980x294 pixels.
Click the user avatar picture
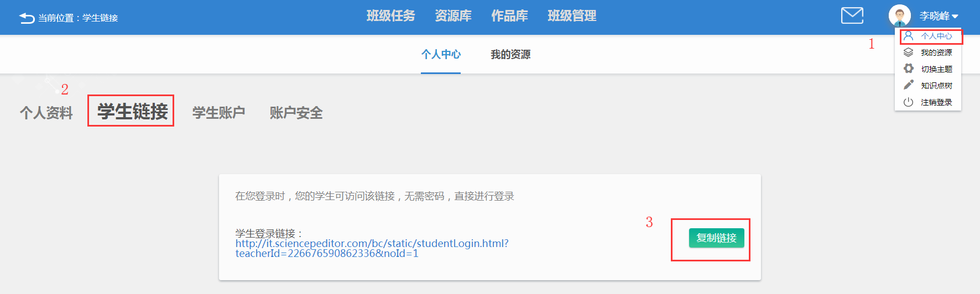pyautogui.click(x=899, y=16)
